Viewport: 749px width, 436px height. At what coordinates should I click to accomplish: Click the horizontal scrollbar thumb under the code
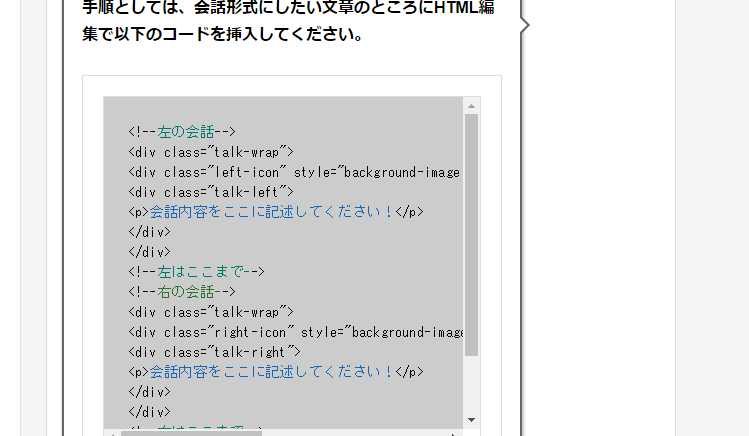(x=192, y=433)
